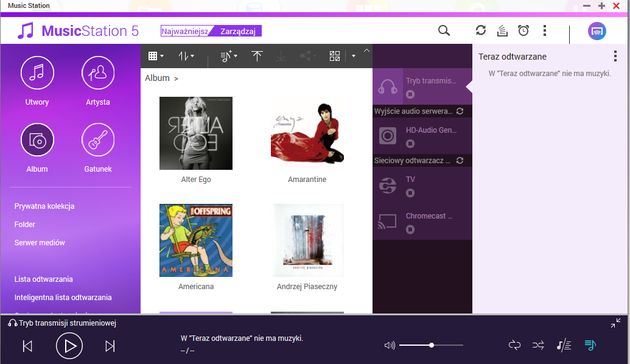630x364 pixels.
Task: Select Tryb transmisji streaming output
Action: pos(422,86)
